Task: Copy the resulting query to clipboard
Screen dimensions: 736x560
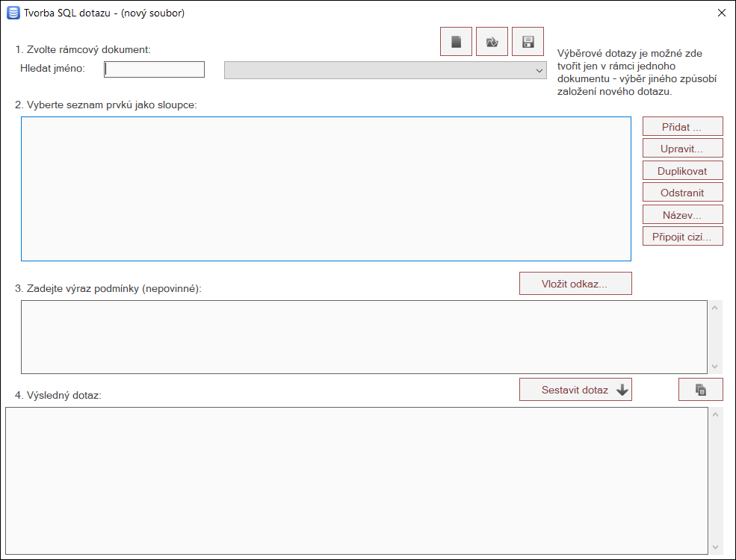Action: (x=700, y=389)
